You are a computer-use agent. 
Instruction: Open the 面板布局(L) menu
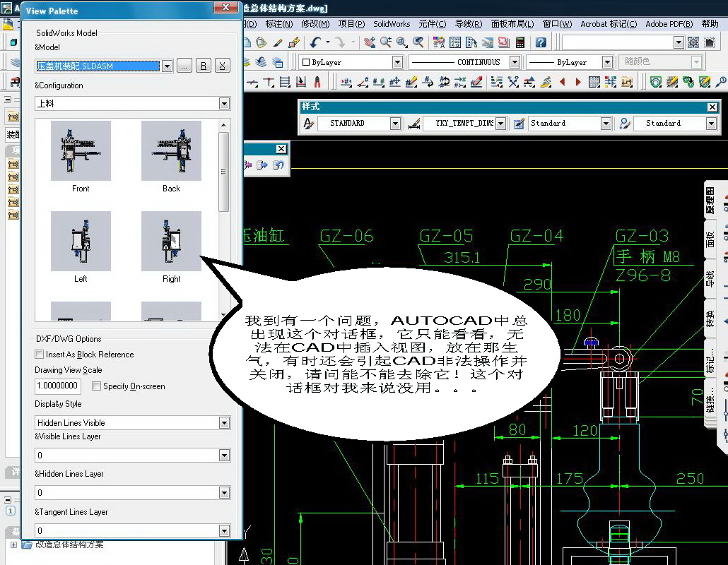[512, 23]
